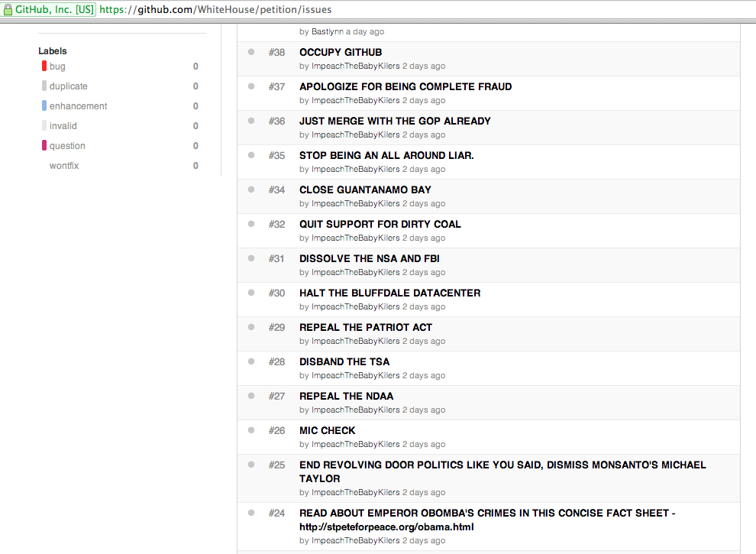Click the pink question label swatch
This screenshot has height=554, width=756.
click(44, 145)
